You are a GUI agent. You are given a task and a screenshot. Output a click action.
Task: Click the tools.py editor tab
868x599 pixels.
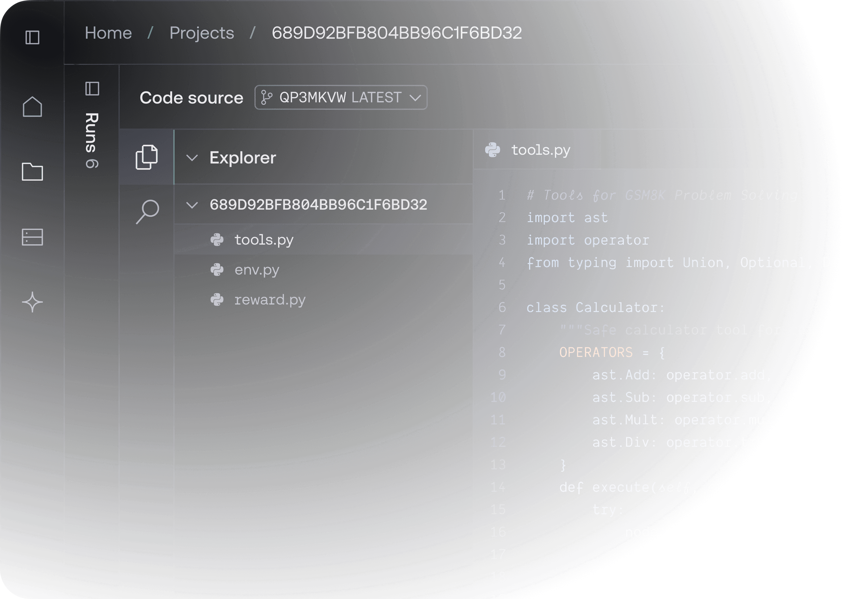pyautogui.click(x=540, y=150)
